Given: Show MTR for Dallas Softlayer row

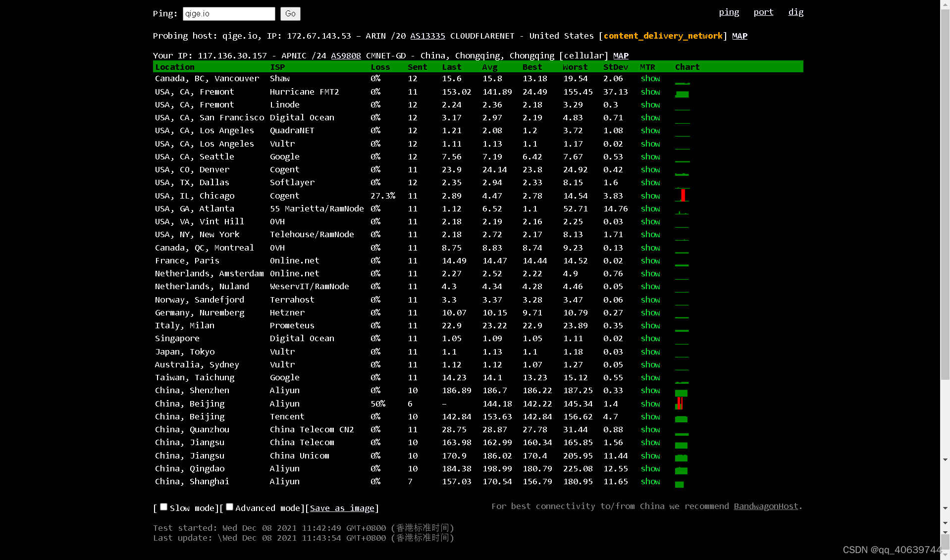Looking at the screenshot, I should click(x=650, y=182).
